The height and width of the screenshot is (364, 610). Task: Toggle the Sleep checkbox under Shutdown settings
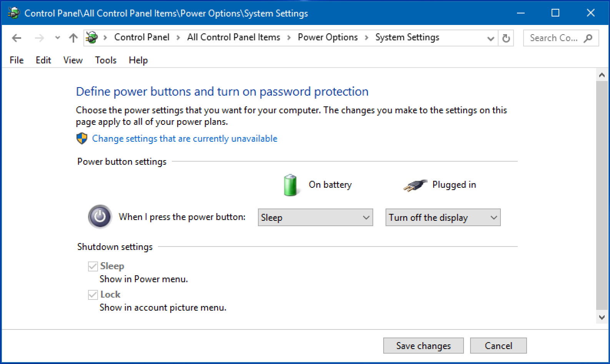point(93,266)
